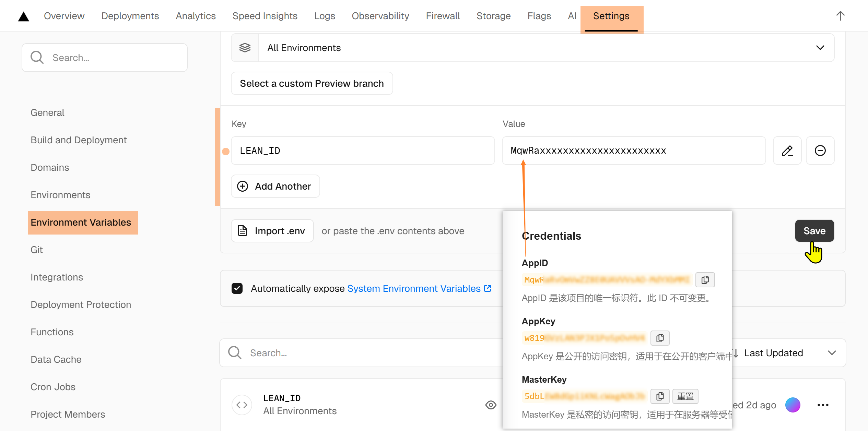Switch to the Deployments tab
The width and height of the screenshot is (868, 431).
(x=130, y=16)
